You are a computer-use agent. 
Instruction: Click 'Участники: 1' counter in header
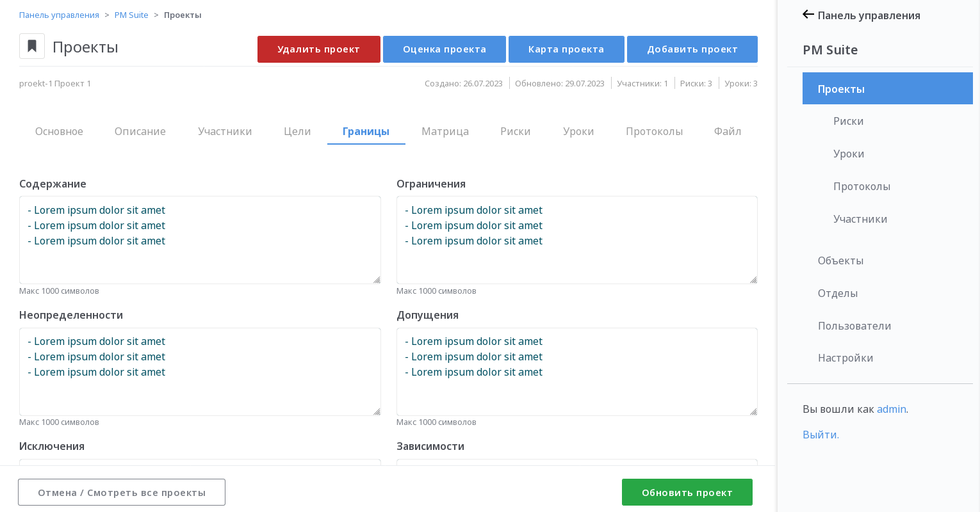(642, 83)
